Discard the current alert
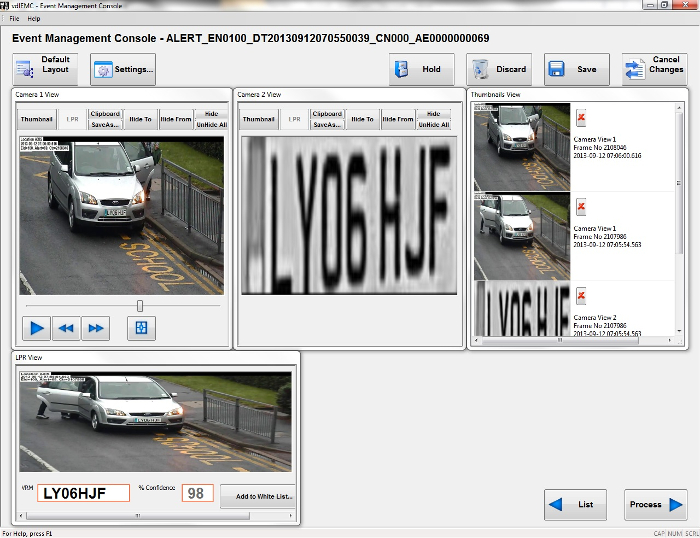 click(x=499, y=70)
